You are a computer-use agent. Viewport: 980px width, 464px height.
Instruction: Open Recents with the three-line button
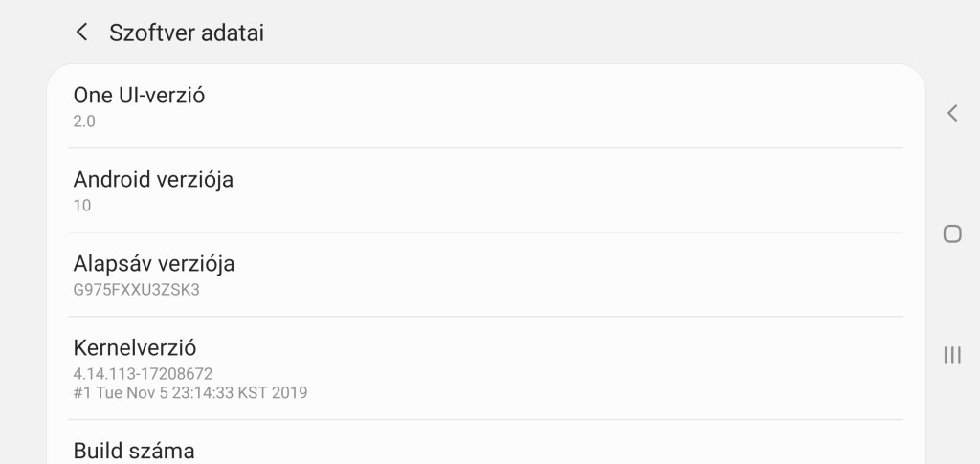point(951,355)
